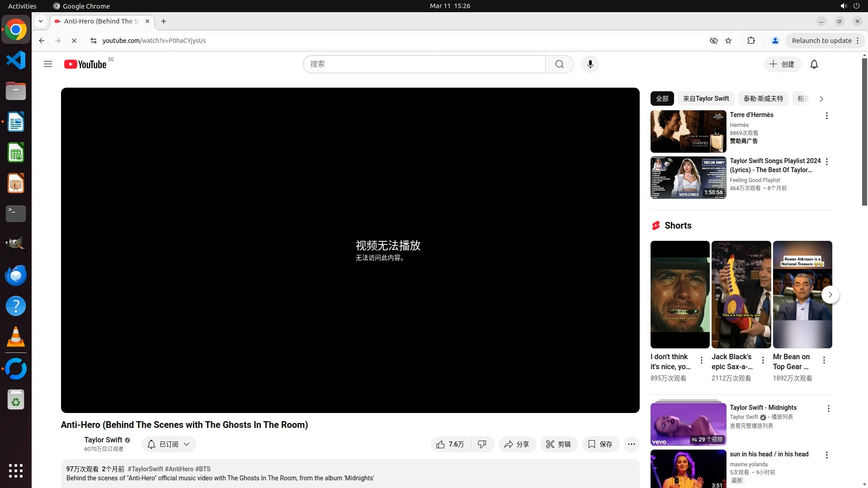Select the 来自Taylor Swift filter chip
The height and width of the screenshot is (488, 868).
705,99
